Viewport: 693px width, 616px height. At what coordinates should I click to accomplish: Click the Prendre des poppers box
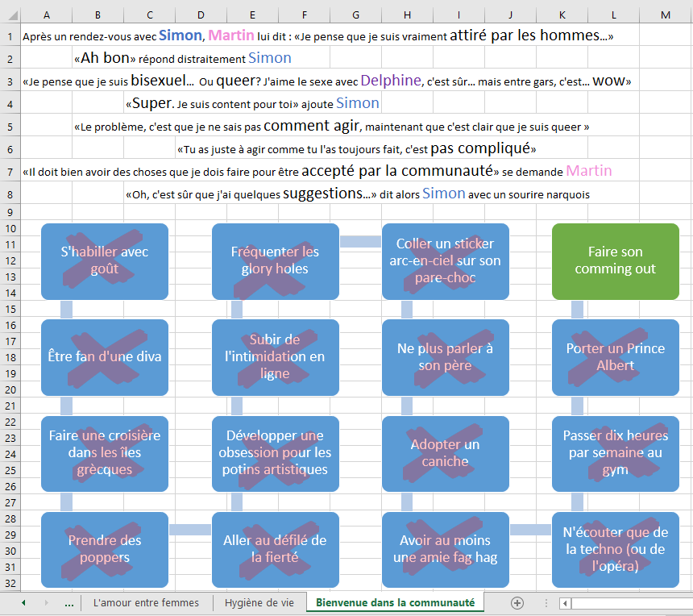[105, 549]
